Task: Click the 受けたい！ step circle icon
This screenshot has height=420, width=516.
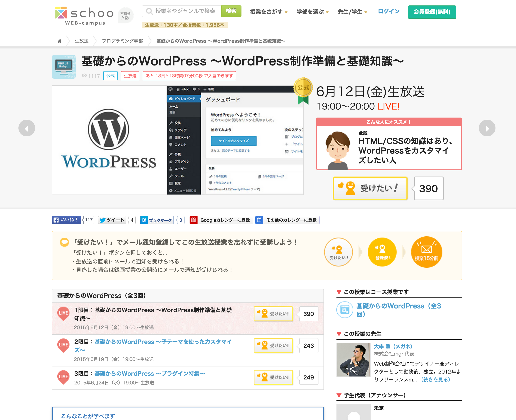Action: (338, 252)
